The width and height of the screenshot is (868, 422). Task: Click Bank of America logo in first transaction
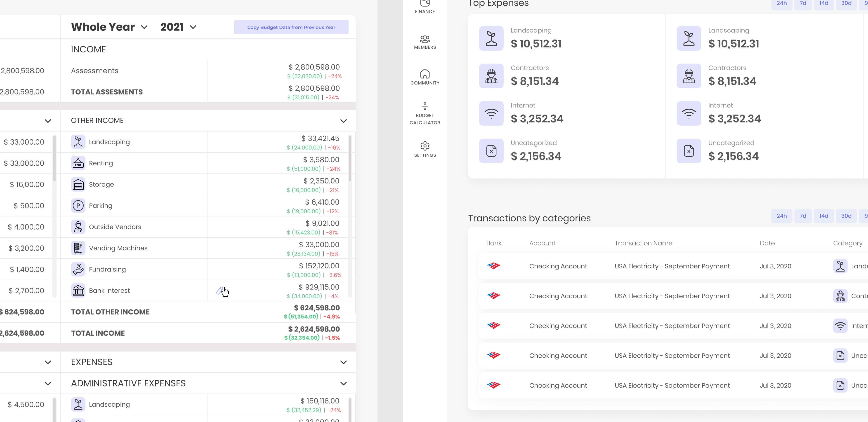[494, 266]
